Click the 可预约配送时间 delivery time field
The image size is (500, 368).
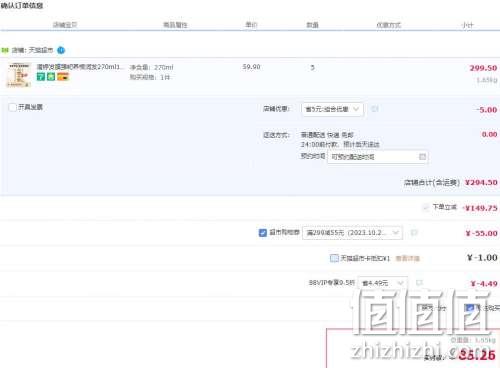click(378, 157)
